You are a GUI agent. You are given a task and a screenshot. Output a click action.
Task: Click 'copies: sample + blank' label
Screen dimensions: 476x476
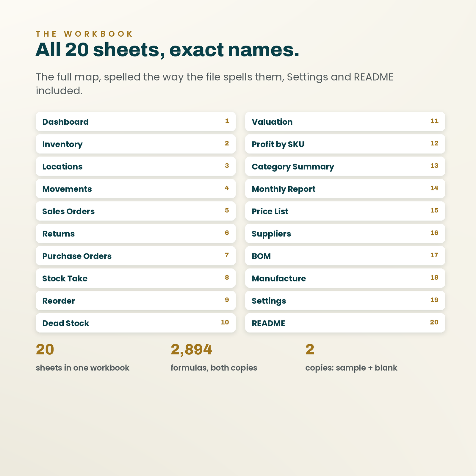click(351, 368)
